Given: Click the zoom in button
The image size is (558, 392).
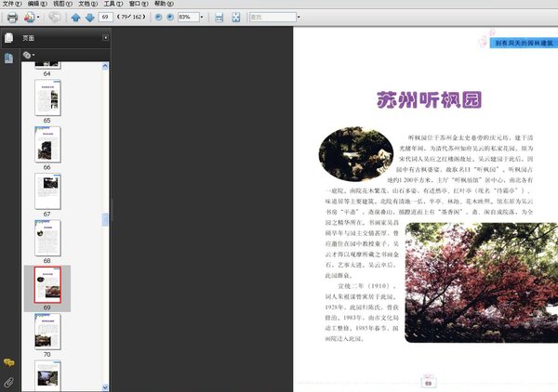Looking at the screenshot, I should click(170, 17).
